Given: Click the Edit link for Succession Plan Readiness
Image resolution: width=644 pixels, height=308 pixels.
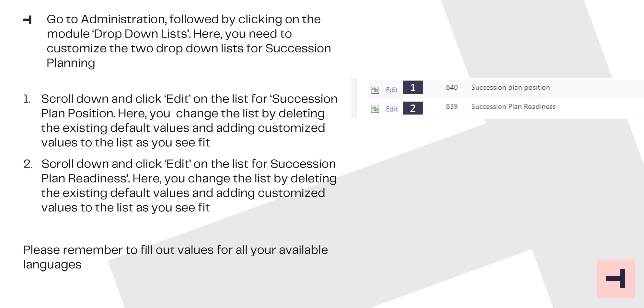Looking at the screenshot, I should [392, 109].
